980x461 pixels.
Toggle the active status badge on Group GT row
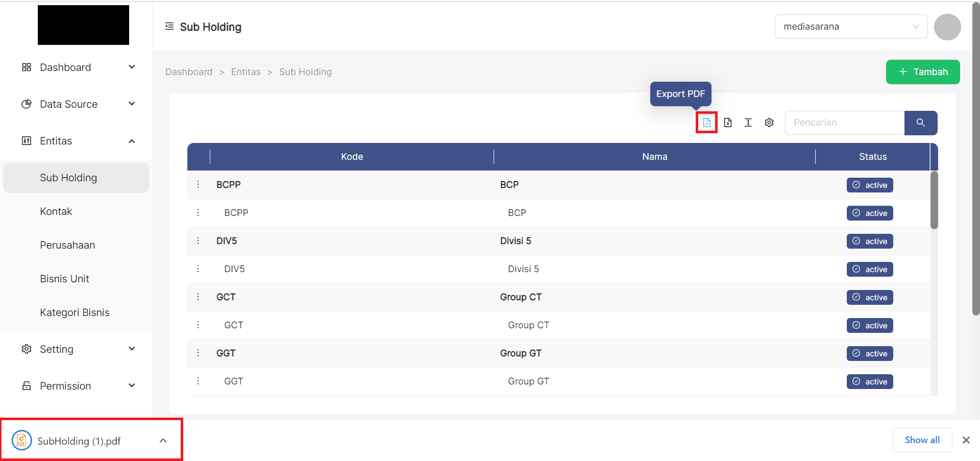(869, 381)
